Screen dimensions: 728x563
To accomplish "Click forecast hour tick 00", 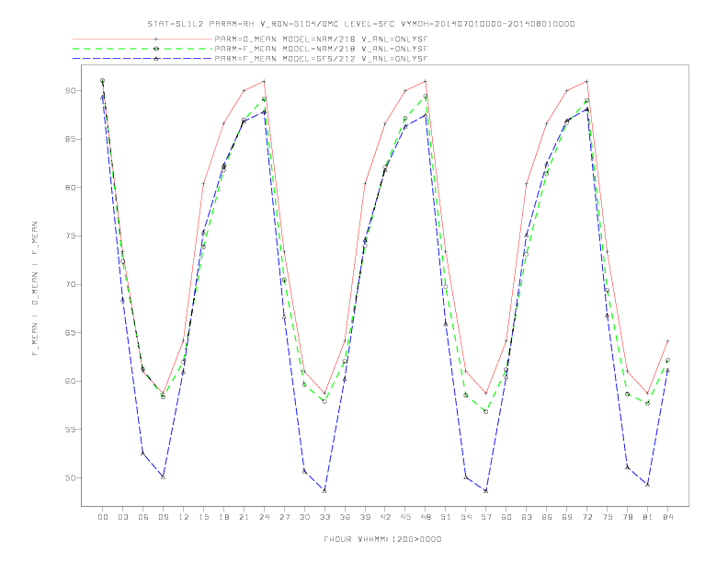I will point(103,517).
